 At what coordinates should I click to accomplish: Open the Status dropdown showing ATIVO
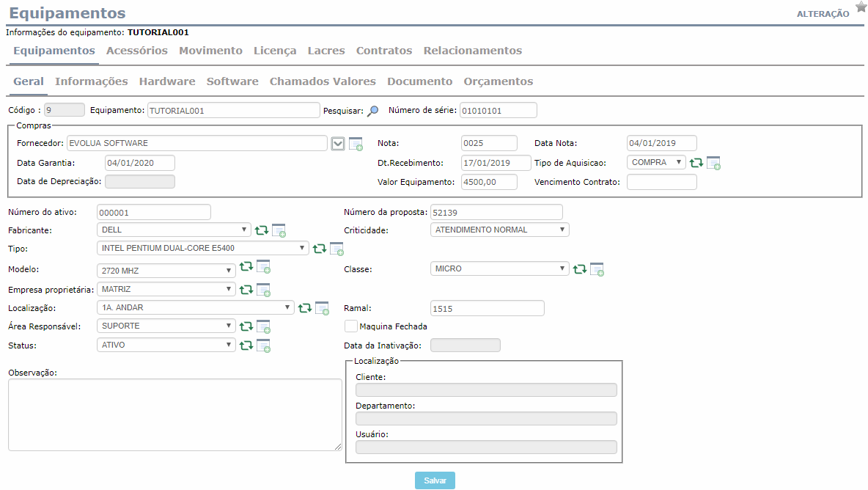tap(166, 345)
